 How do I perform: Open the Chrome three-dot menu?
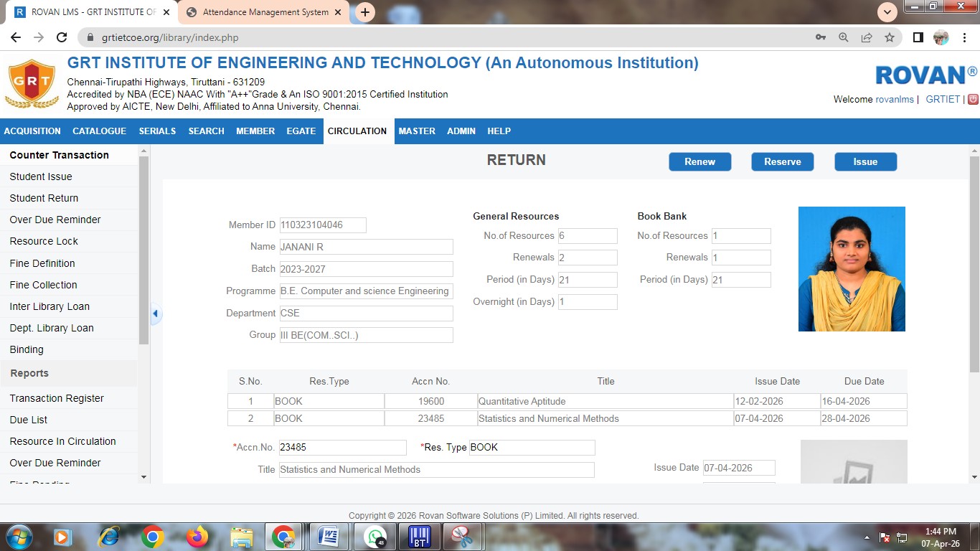[x=964, y=37]
